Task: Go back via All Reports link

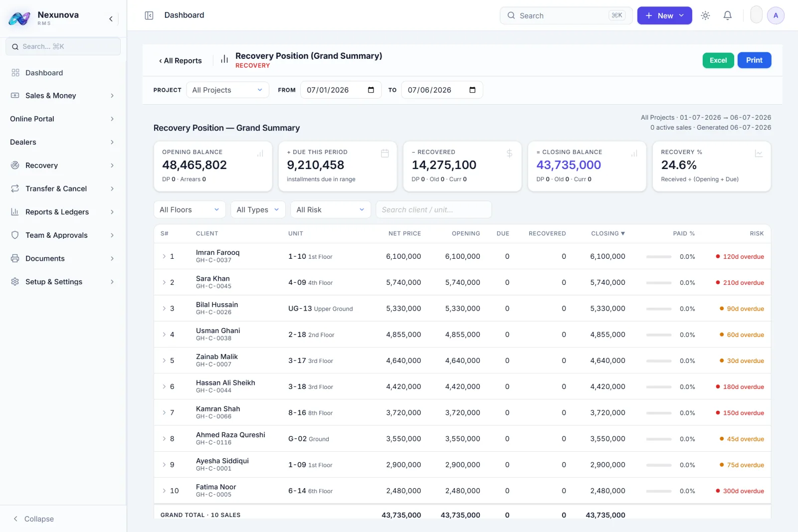Action: [180, 61]
